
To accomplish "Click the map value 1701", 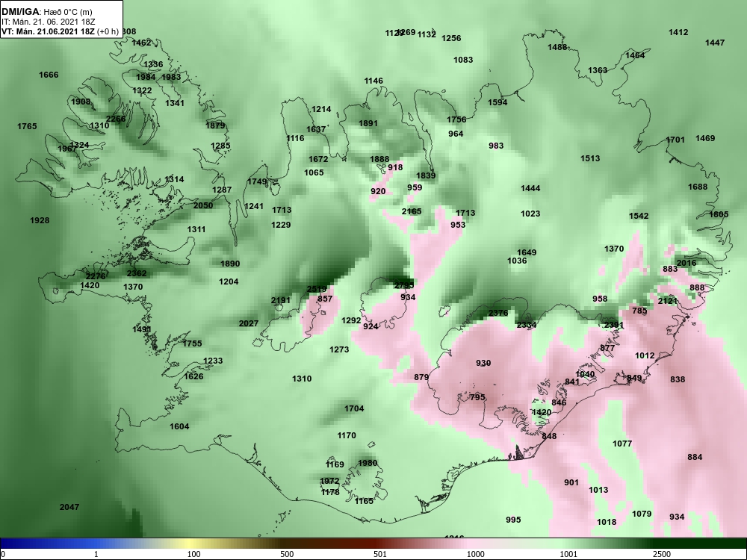I will [x=675, y=140].
